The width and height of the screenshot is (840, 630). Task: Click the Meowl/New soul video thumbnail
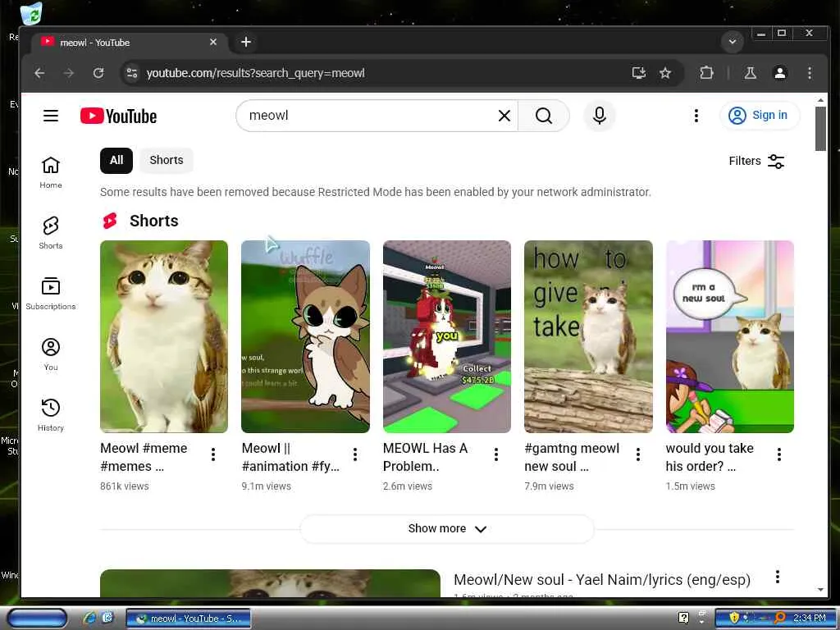[x=270, y=583]
